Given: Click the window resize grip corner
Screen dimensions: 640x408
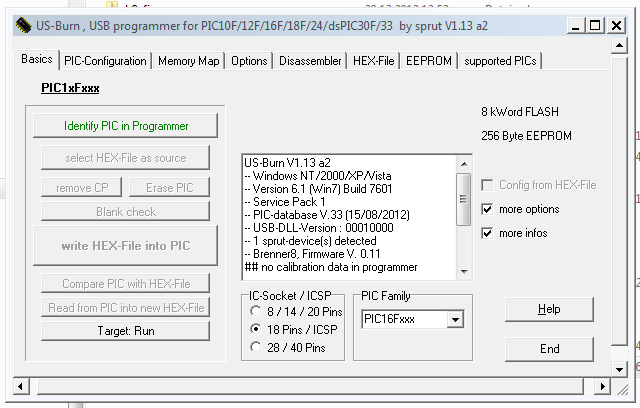Looking at the screenshot, I should tap(622, 390).
